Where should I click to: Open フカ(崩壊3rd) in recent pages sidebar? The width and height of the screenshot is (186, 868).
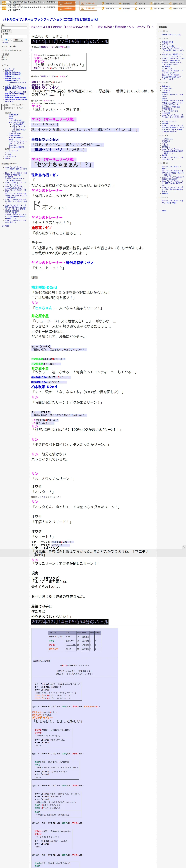tap(10, 197)
